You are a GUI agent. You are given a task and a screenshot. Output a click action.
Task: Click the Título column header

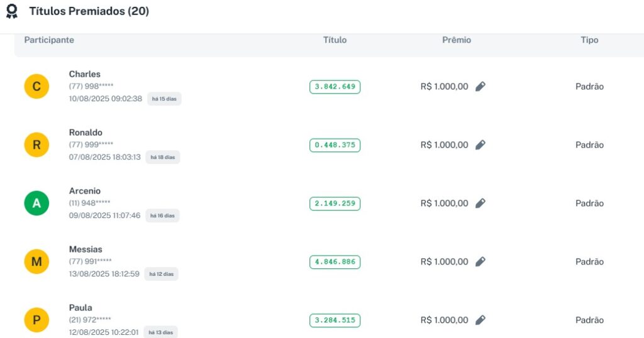[335, 40]
